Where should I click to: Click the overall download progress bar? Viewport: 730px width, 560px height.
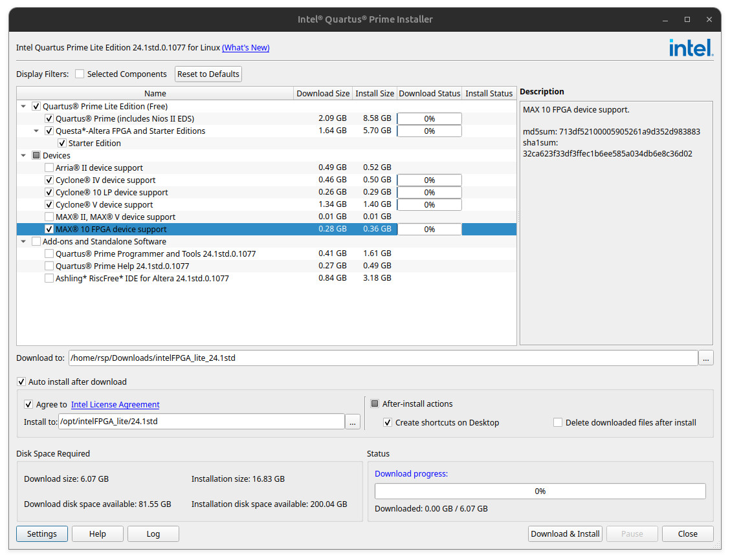(540, 491)
